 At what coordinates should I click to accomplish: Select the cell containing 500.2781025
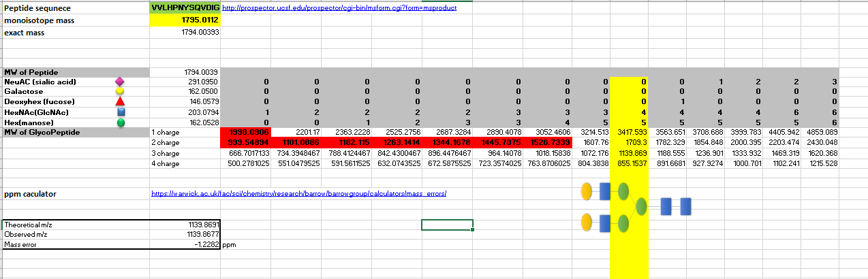(x=246, y=163)
